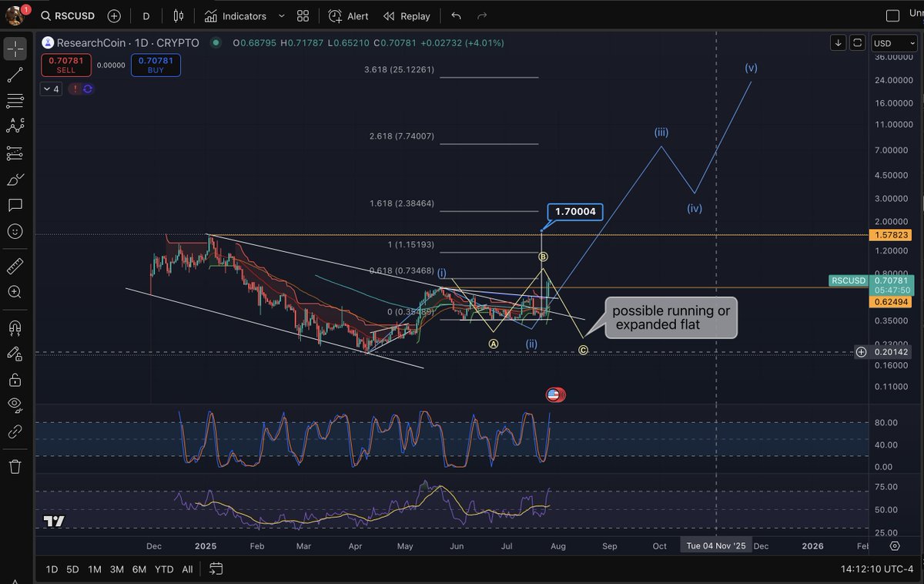Open the forecasting and measurement tools
Screen dimensions: 924x584
coord(15,153)
